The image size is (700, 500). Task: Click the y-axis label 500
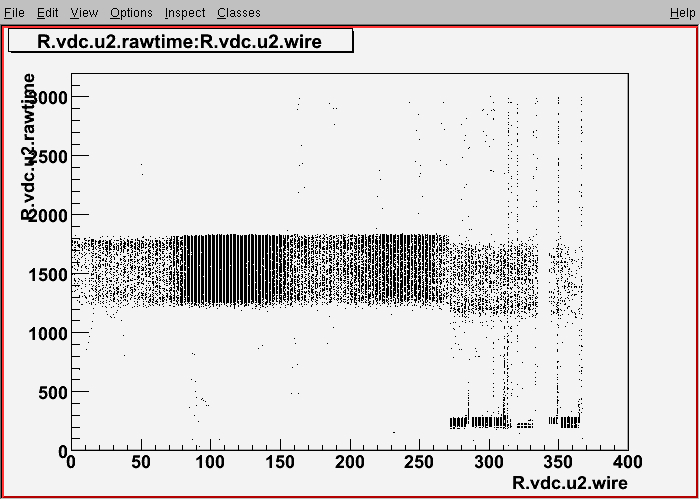coord(52,392)
